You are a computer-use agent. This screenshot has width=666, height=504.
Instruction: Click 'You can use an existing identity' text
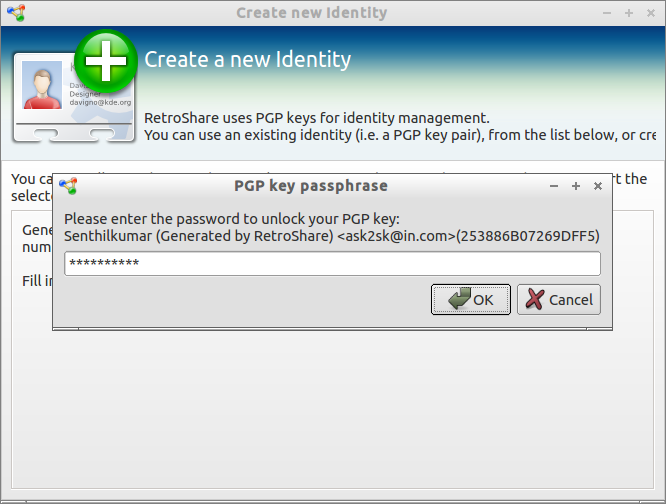(x=400, y=135)
